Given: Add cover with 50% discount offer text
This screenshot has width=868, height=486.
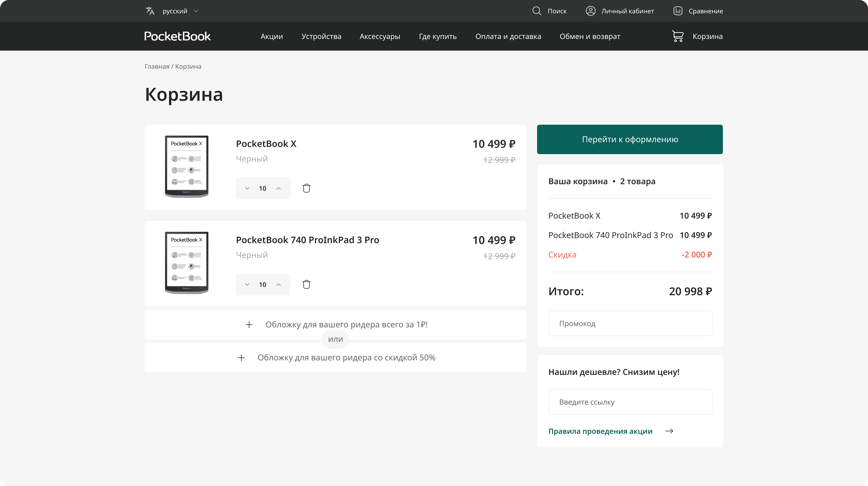Looking at the screenshot, I should [346, 358].
